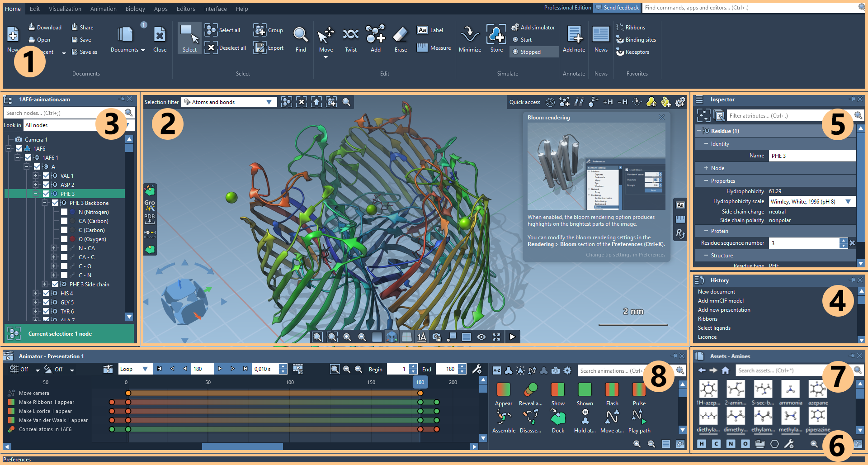Click the Play button in viewport toolbar

click(x=512, y=337)
